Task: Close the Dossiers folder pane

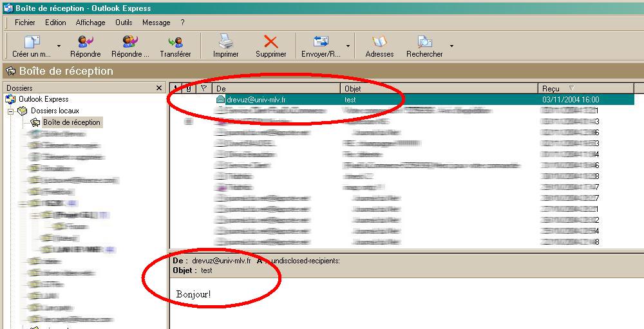Action: 160,88
